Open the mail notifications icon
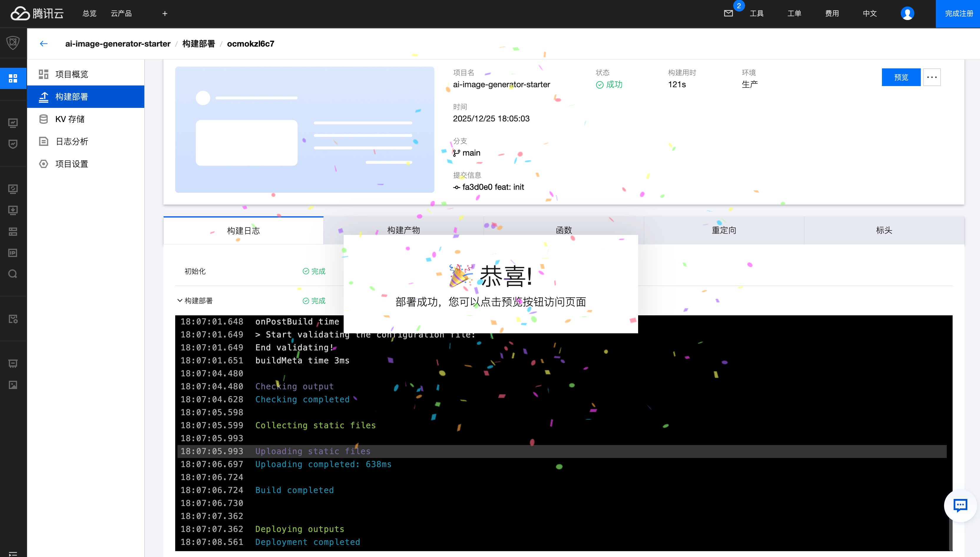Viewport: 980px width, 557px height. click(728, 13)
